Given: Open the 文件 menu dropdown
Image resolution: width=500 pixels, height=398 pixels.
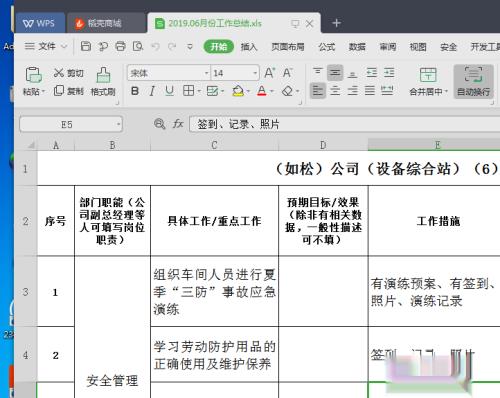Looking at the screenshot, I should 46,46.
